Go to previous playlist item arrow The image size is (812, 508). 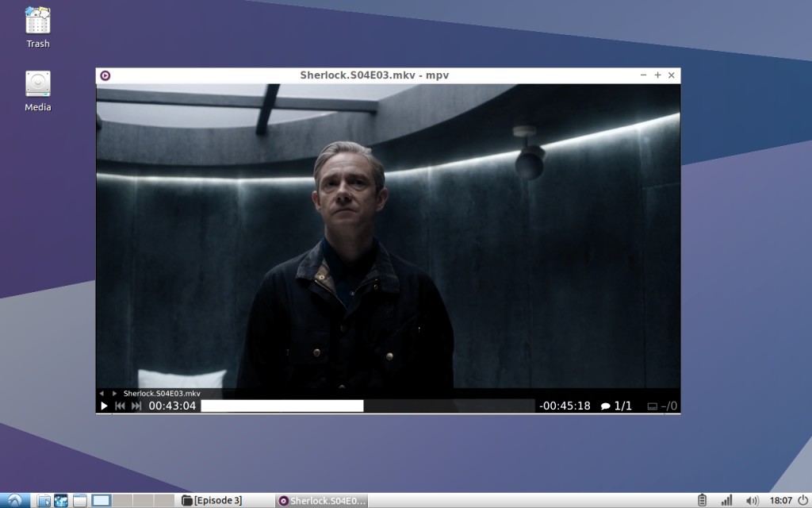[x=101, y=394]
